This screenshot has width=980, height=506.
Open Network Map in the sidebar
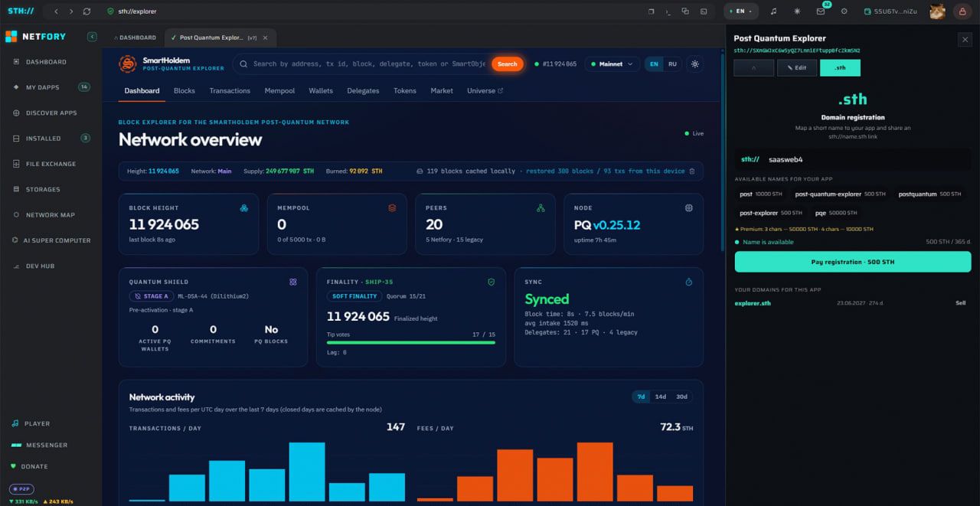[51, 215]
